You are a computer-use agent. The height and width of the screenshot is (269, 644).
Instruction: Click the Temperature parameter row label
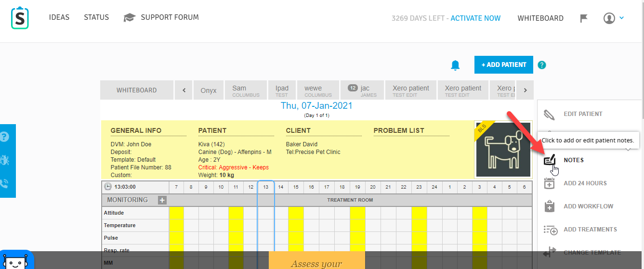pos(119,225)
